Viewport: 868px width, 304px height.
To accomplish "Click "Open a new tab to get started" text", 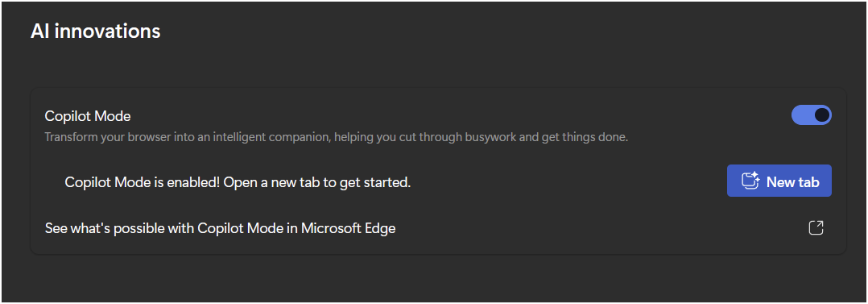I will click(317, 182).
